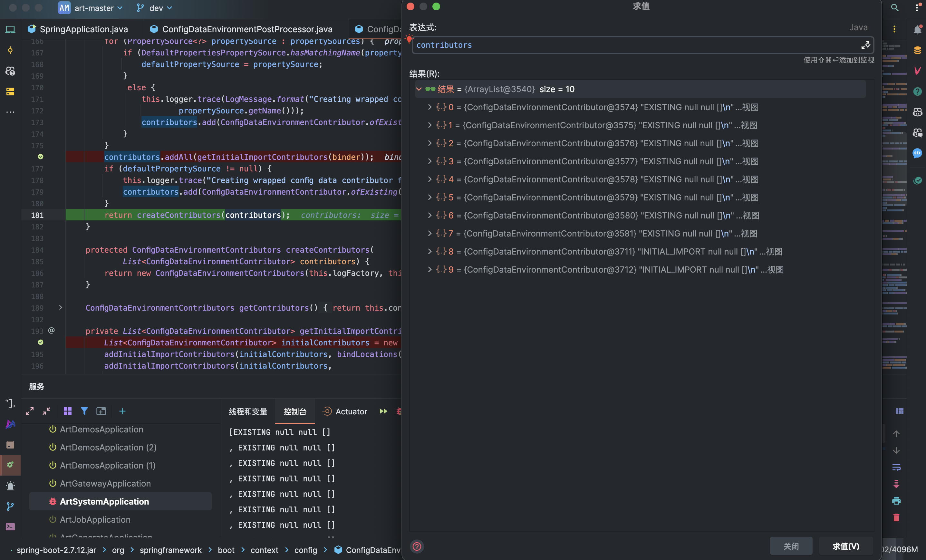Viewport: 926px width, 560px height.
Task: Expand result item 9 INITIAL_IMPORT contributor
Action: click(x=429, y=269)
